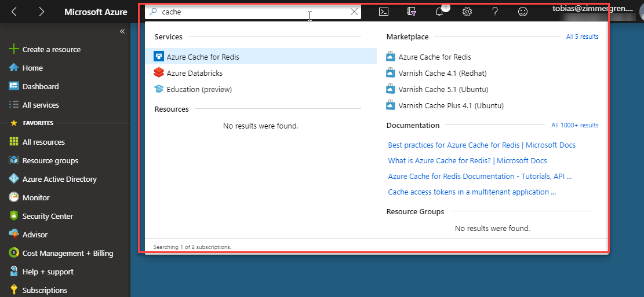Open Varnish Cache 4.1 (Redhat) marketplace item
Image resolution: width=644 pixels, height=297 pixels.
point(442,73)
